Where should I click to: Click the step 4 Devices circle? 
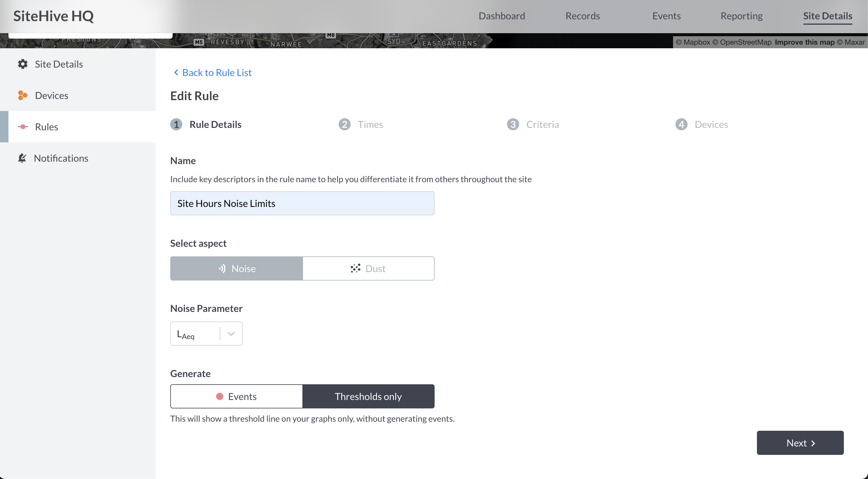[681, 124]
